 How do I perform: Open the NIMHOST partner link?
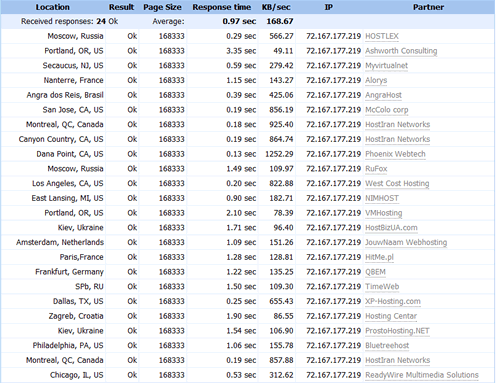[382, 198]
